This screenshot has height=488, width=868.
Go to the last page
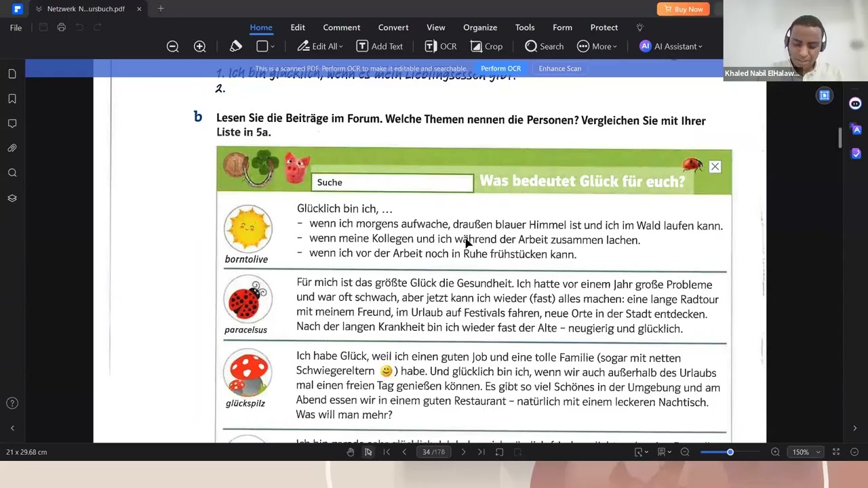[x=481, y=452]
